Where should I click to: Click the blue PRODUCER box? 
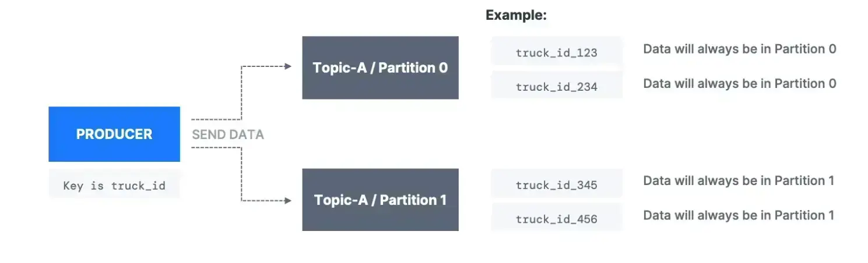(x=114, y=134)
